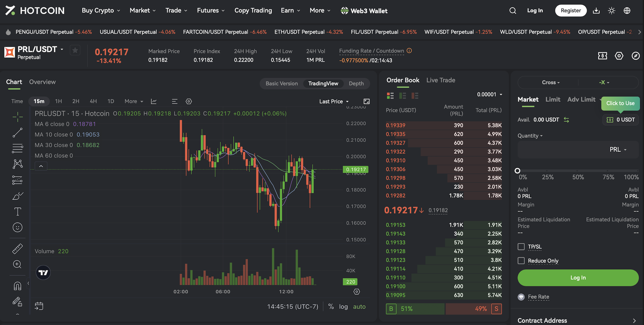Open chart indicators icon
The image size is (644, 325).
click(x=154, y=101)
